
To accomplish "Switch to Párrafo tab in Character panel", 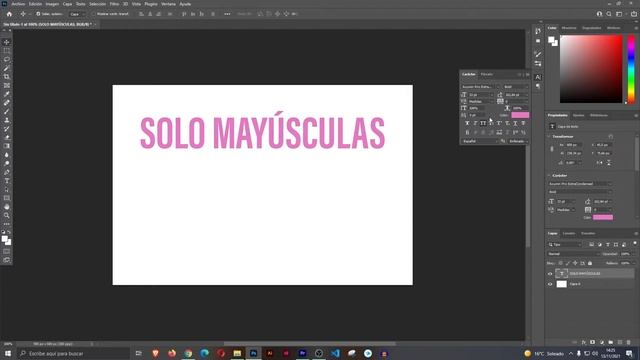I will click(487, 74).
